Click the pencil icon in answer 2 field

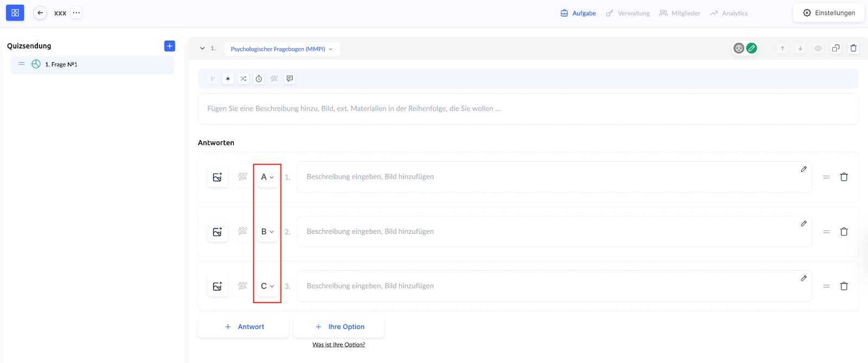click(x=803, y=224)
